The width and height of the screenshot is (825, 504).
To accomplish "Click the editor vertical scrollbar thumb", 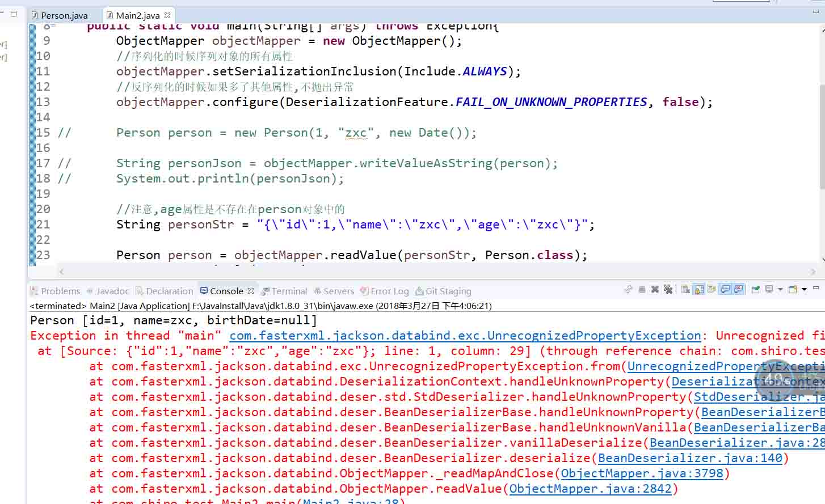I will click(822, 136).
